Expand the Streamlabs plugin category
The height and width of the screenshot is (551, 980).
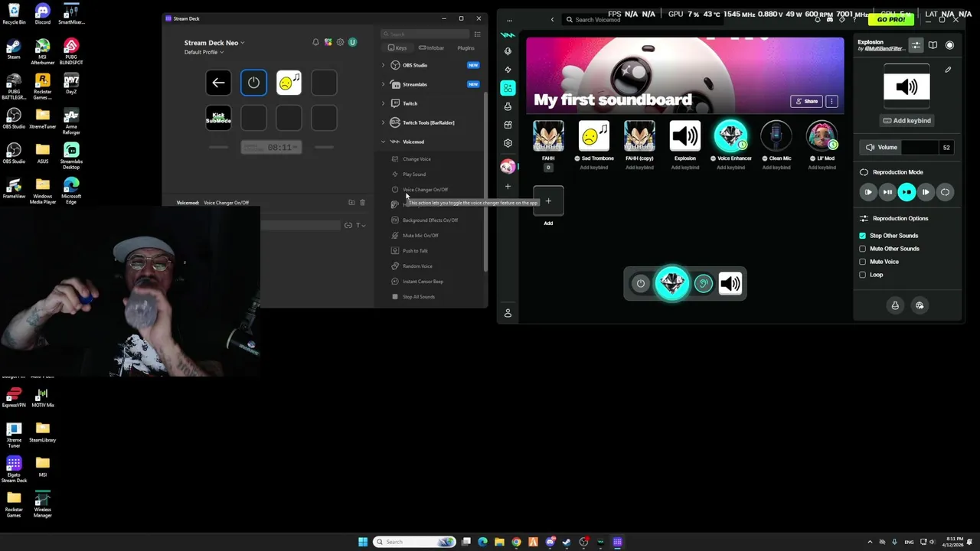point(384,84)
